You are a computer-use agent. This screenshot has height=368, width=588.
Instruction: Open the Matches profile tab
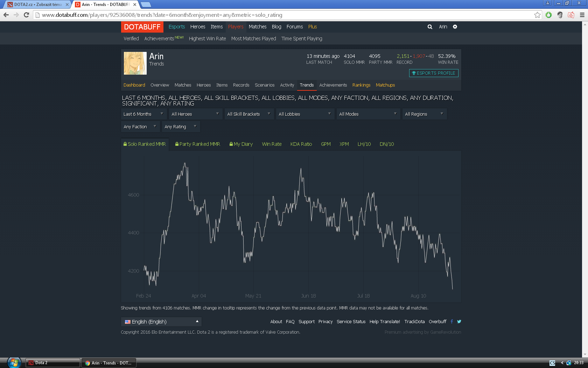(183, 85)
